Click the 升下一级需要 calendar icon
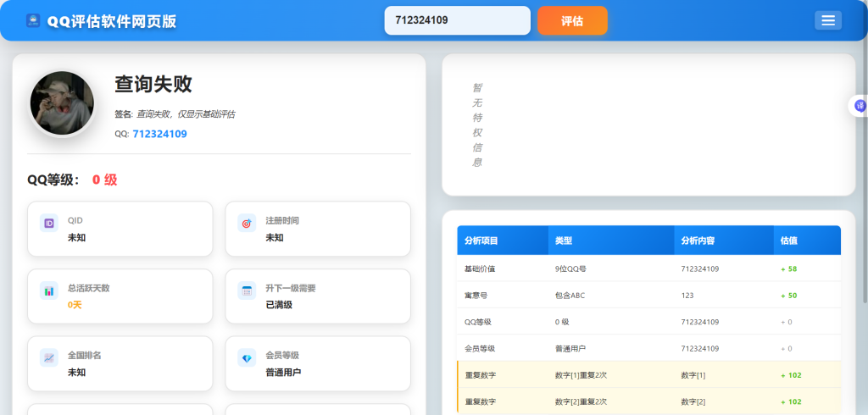 (247, 290)
